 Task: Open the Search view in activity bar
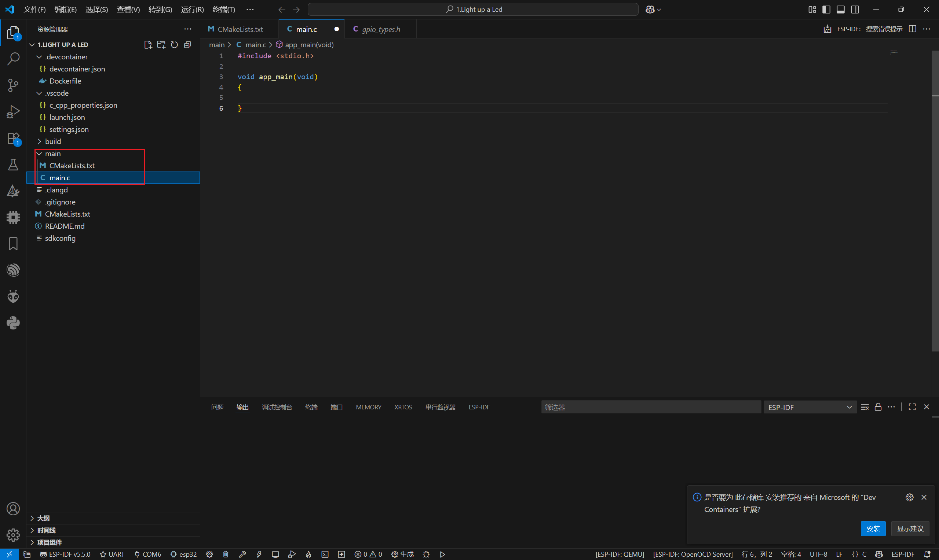pos(13,59)
